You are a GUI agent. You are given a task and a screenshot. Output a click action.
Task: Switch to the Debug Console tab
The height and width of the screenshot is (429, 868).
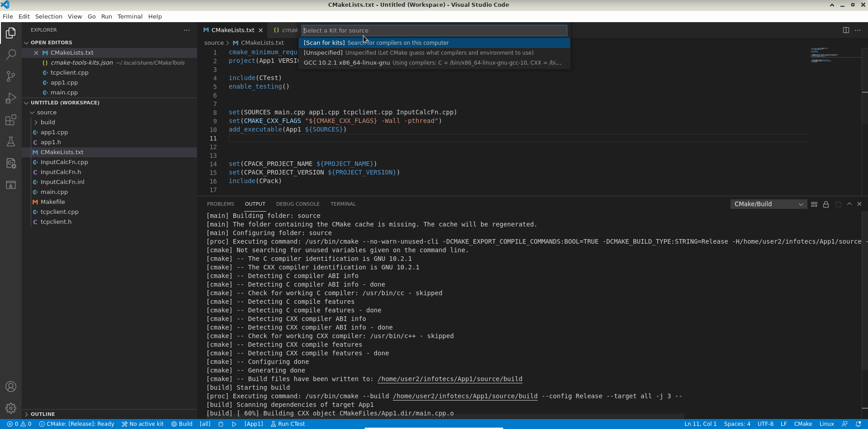click(298, 204)
